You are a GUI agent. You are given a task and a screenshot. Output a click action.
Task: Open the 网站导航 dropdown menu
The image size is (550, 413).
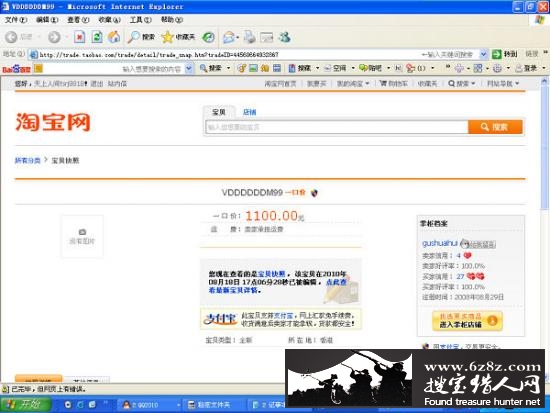(503, 84)
